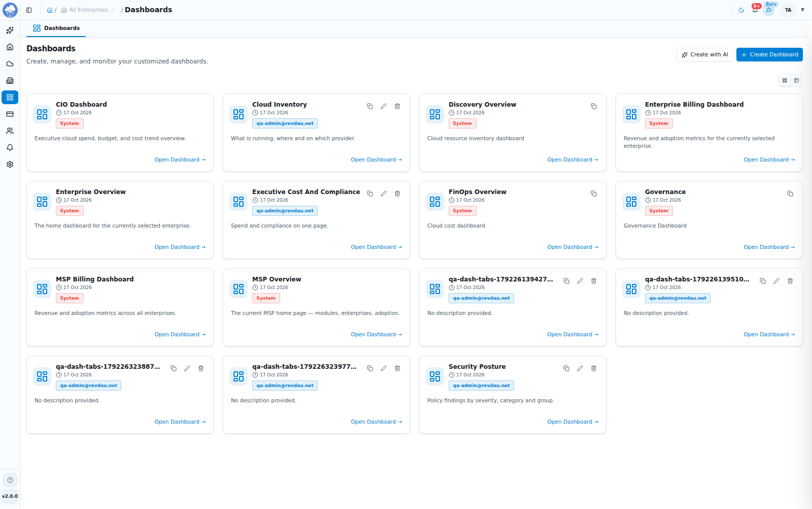Click the Create Dashboard button
This screenshot has width=812, height=509.
click(x=769, y=55)
